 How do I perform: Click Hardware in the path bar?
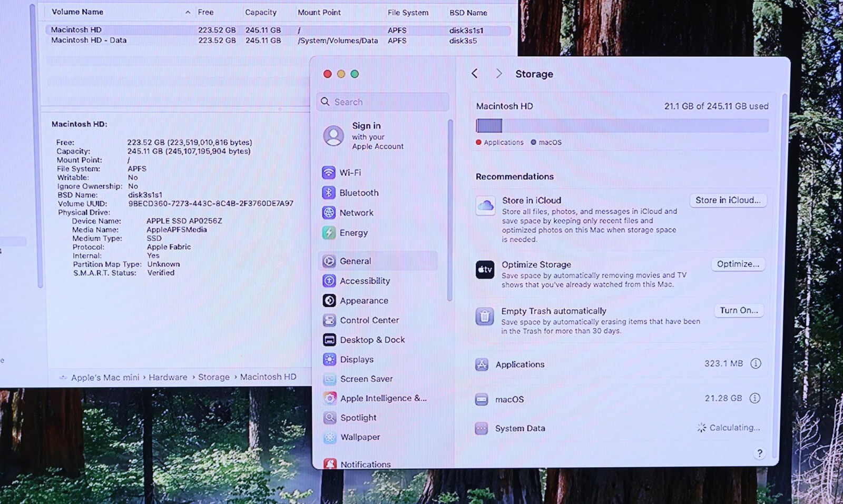(x=168, y=378)
